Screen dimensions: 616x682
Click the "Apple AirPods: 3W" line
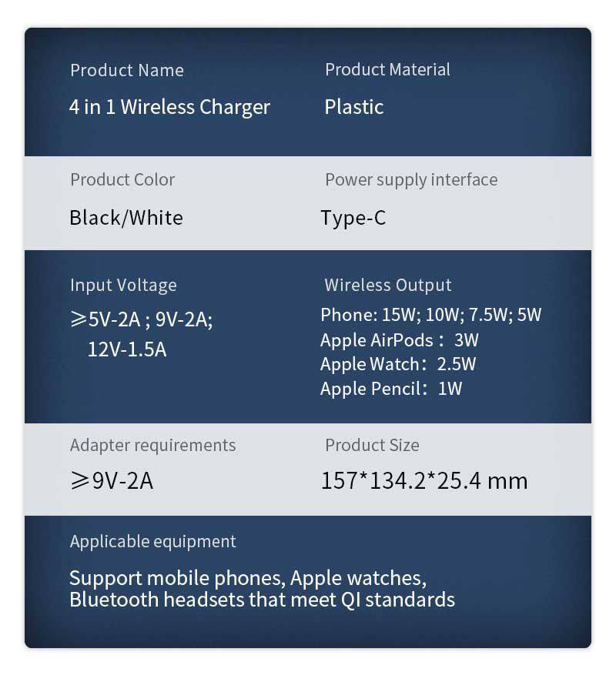tap(400, 339)
